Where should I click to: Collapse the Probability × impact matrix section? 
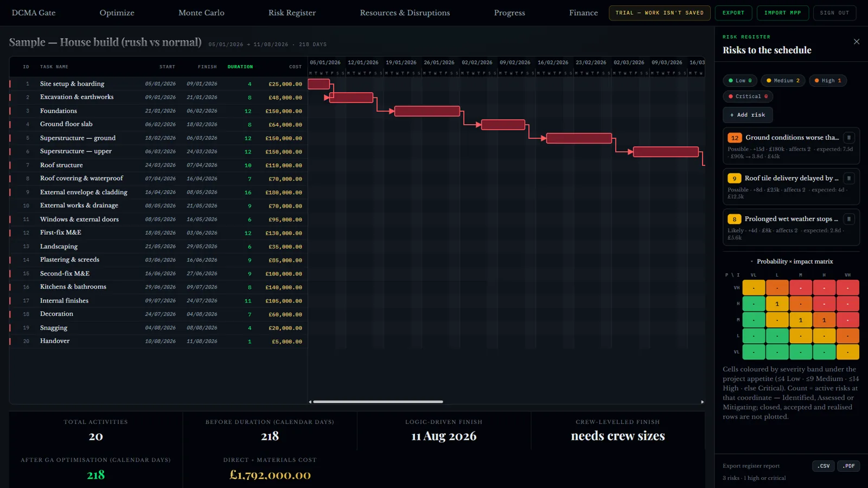[x=792, y=261]
